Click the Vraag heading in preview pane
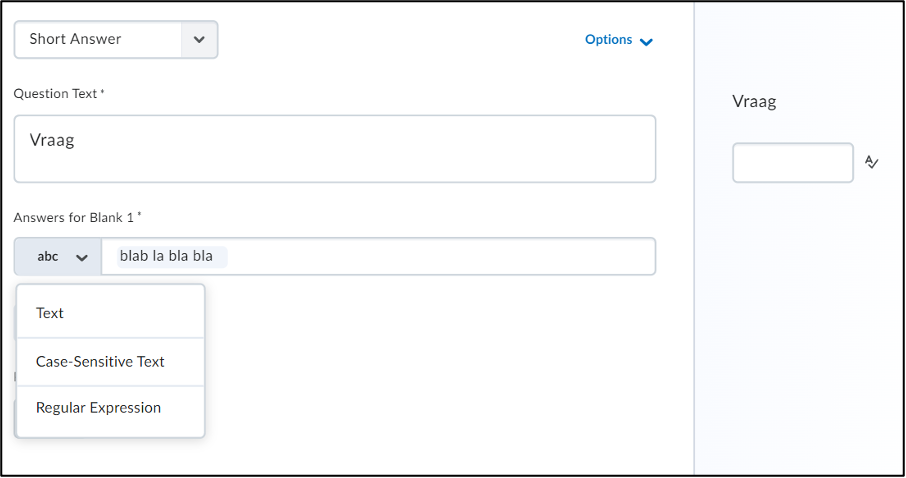 point(754,102)
